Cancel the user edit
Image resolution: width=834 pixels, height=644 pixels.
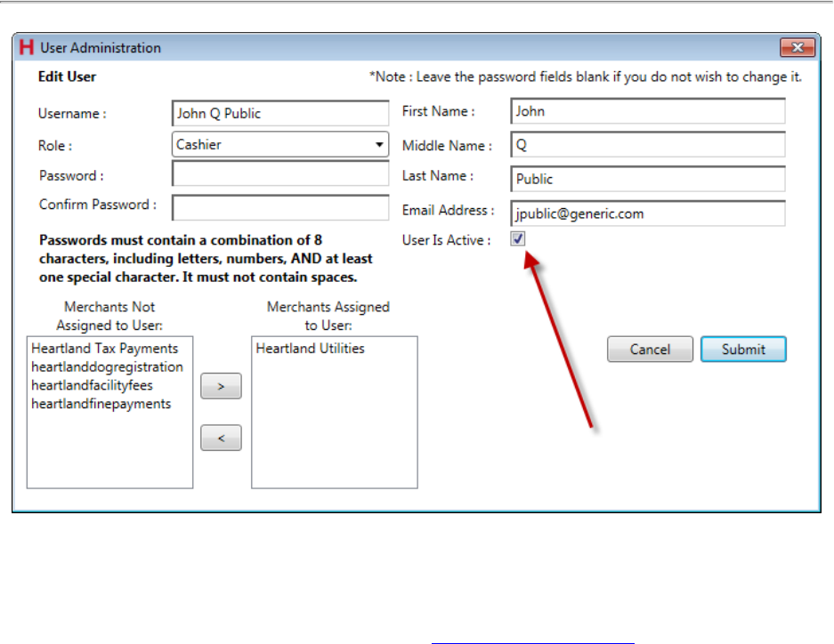(x=650, y=349)
